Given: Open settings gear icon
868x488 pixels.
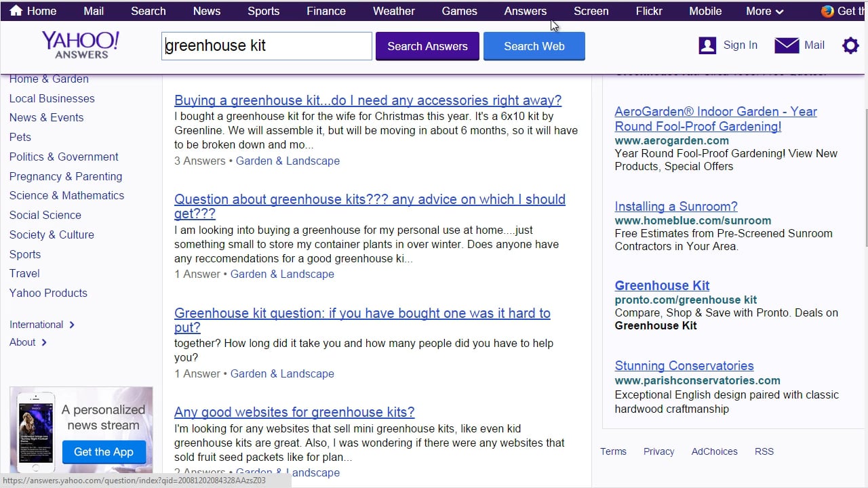Looking at the screenshot, I should (850, 45).
